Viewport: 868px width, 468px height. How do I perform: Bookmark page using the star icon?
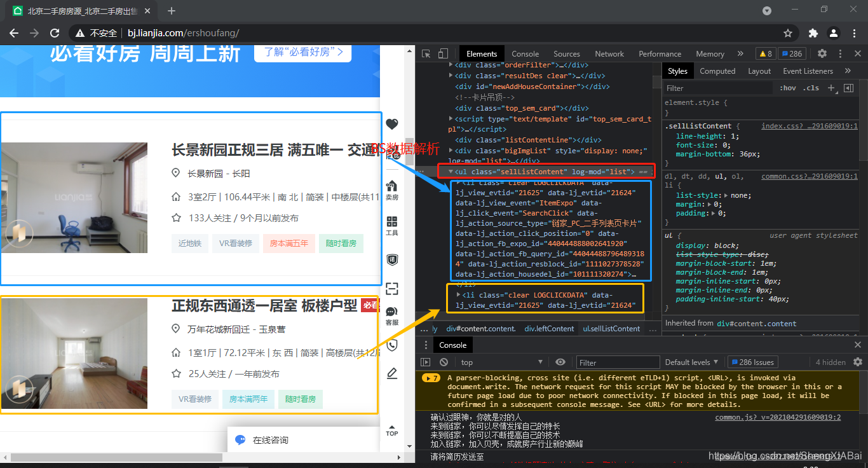[788, 33]
